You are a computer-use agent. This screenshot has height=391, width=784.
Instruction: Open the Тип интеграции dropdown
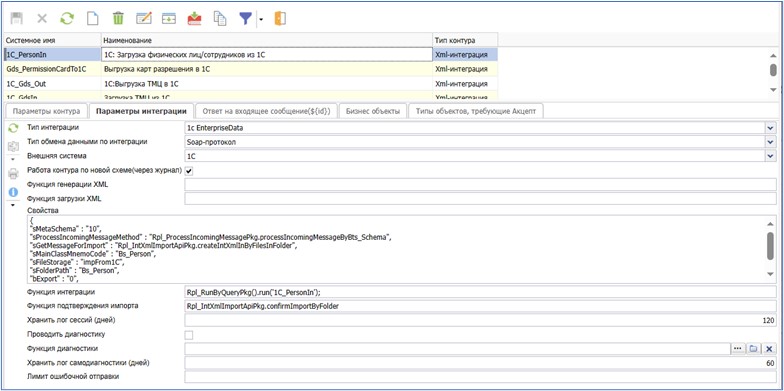pos(770,128)
